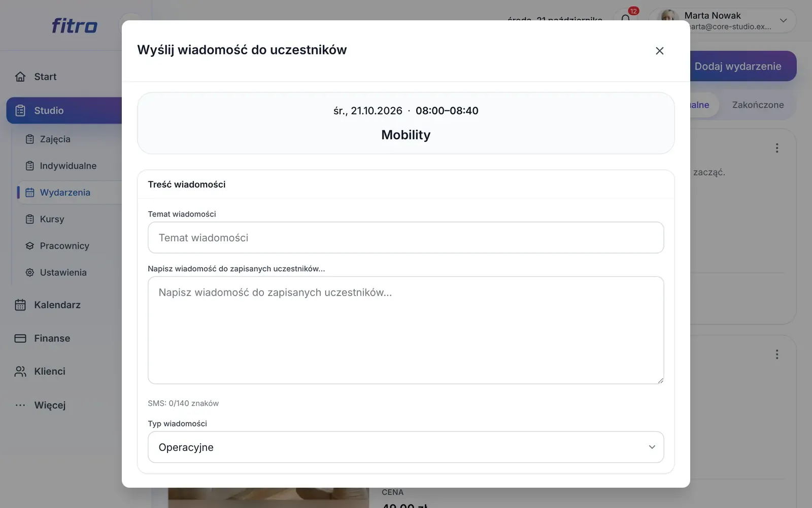The height and width of the screenshot is (508, 812).
Task: Click the Kalendarz calendar icon
Action: [20, 305]
